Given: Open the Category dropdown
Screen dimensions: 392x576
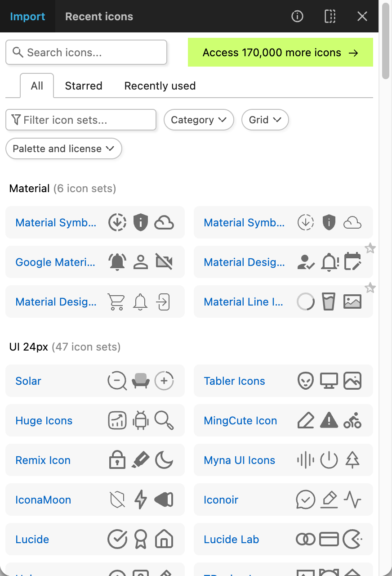Looking at the screenshot, I should (x=199, y=120).
